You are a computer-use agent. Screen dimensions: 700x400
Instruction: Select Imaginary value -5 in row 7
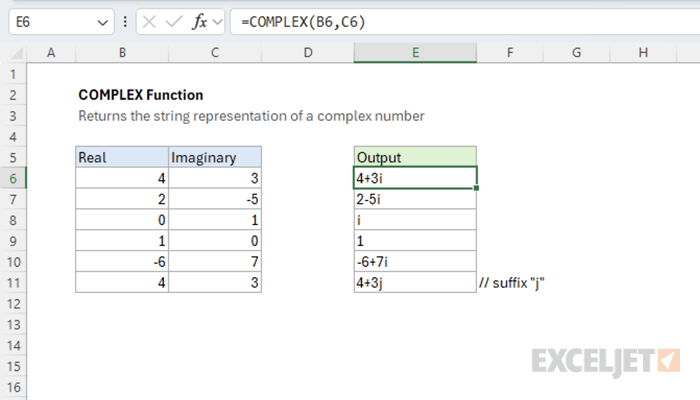pos(215,199)
